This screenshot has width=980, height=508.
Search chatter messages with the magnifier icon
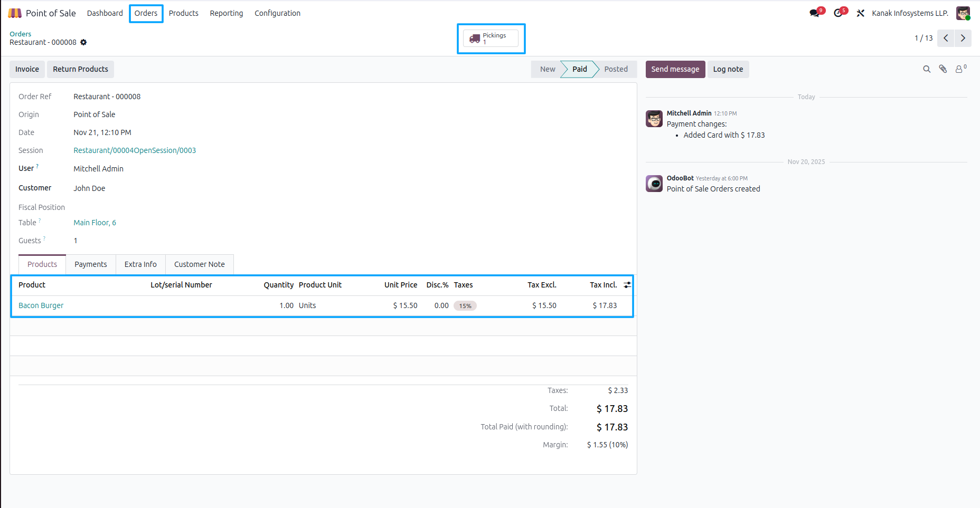click(927, 69)
